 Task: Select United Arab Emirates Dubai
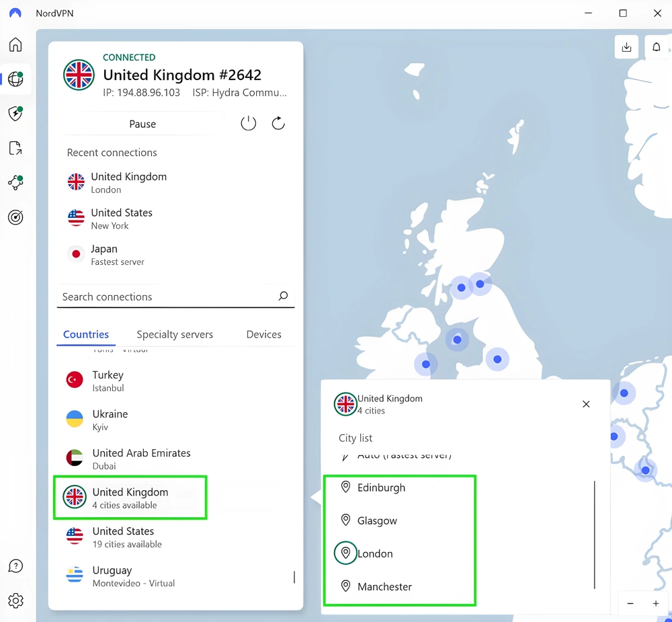175,459
